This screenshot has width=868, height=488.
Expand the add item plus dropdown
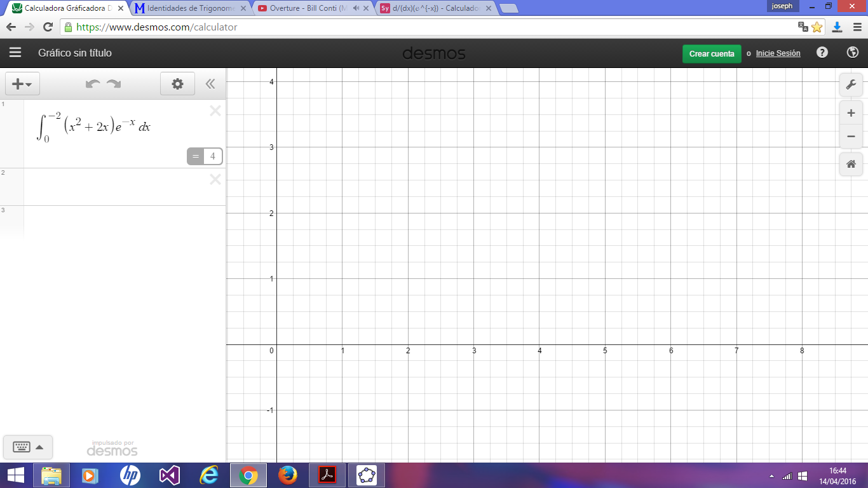click(22, 84)
